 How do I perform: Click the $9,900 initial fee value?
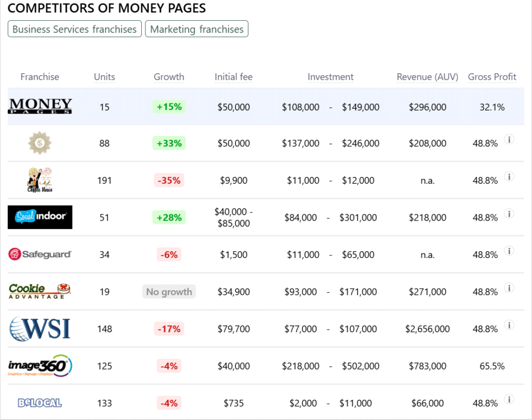233,180
